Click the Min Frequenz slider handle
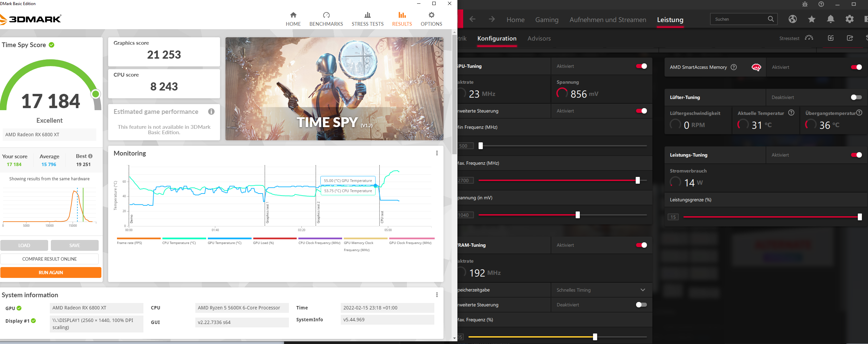 point(480,146)
